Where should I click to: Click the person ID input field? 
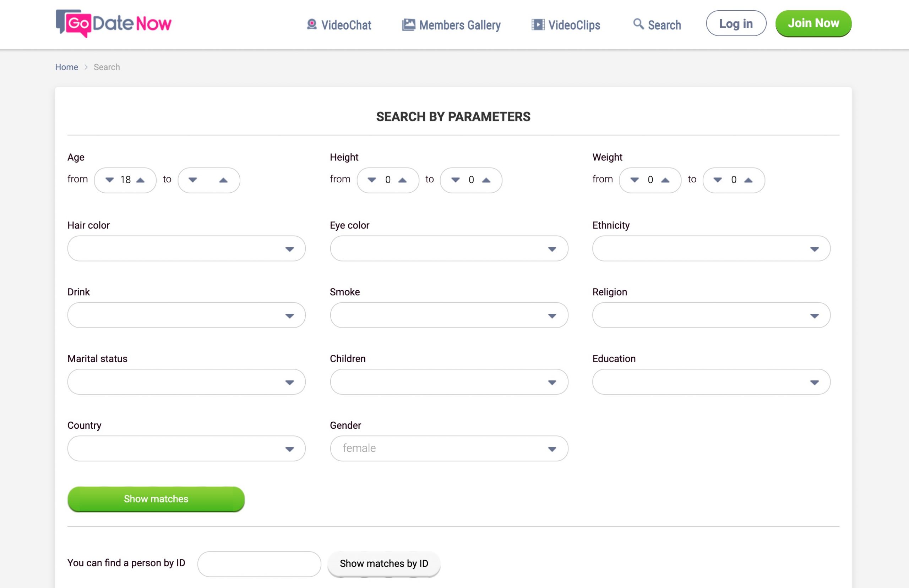tap(259, 564)
